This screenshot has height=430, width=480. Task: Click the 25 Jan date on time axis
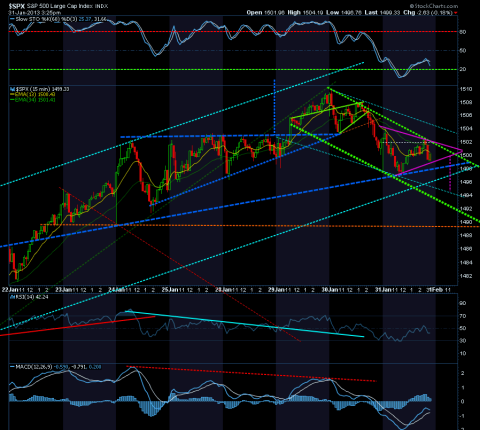pyautogui.click(x=169, y=290)
